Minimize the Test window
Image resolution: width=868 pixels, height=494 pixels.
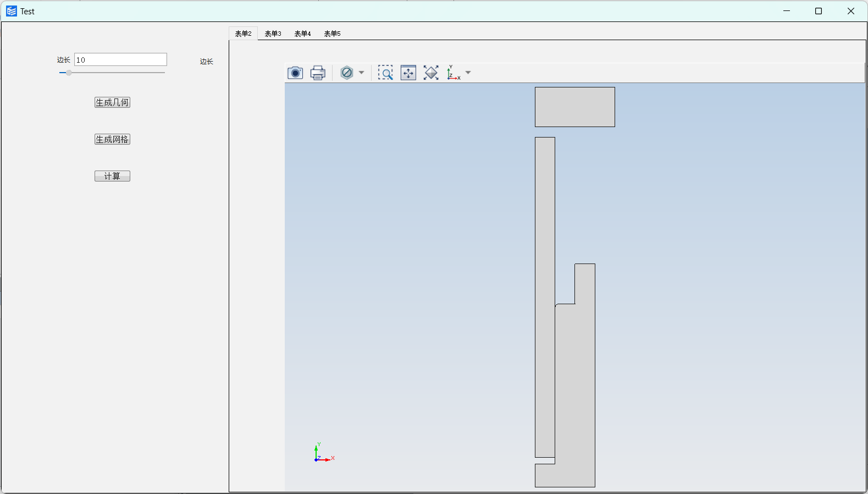(x=787, y=11)
